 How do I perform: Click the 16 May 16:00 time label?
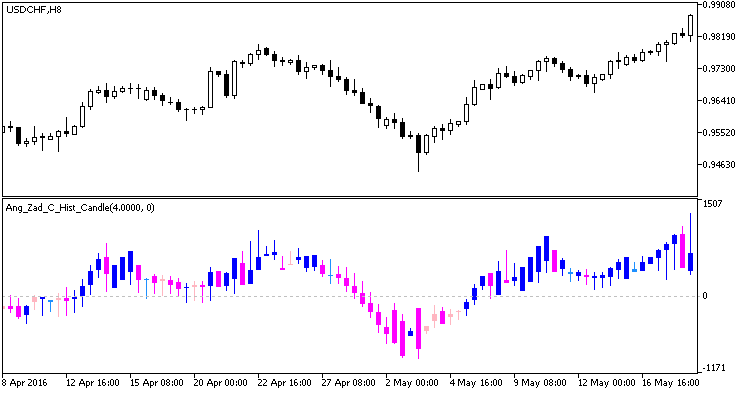[x=671, y=383]
